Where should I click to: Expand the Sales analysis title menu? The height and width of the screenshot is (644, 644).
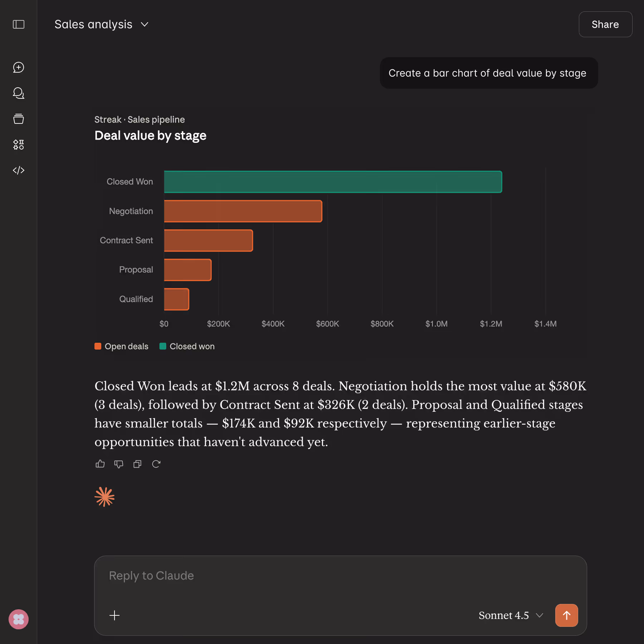(x=102, y=24)
